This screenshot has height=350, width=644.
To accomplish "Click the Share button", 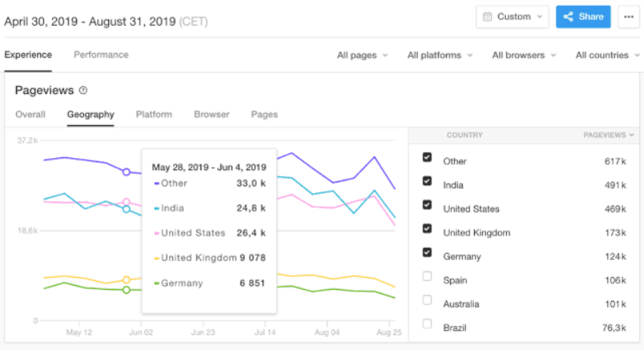I will pos(583,17).
